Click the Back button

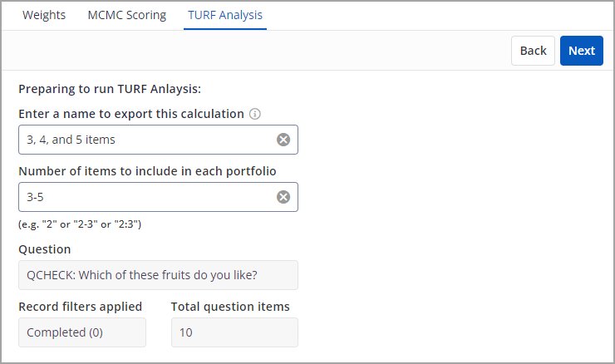[x=533, y=51]
